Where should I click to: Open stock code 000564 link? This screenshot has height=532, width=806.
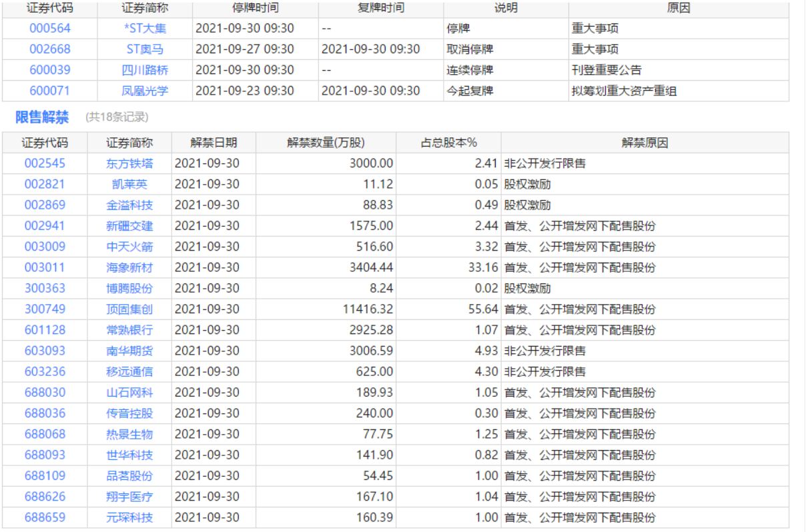[x=49, y=28]
